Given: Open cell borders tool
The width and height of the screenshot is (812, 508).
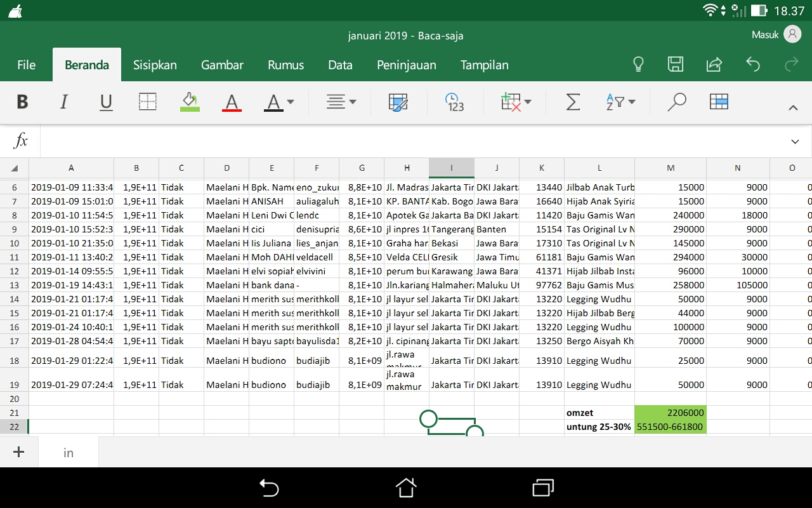Looking at the screenshot, I should click(147, 102).
